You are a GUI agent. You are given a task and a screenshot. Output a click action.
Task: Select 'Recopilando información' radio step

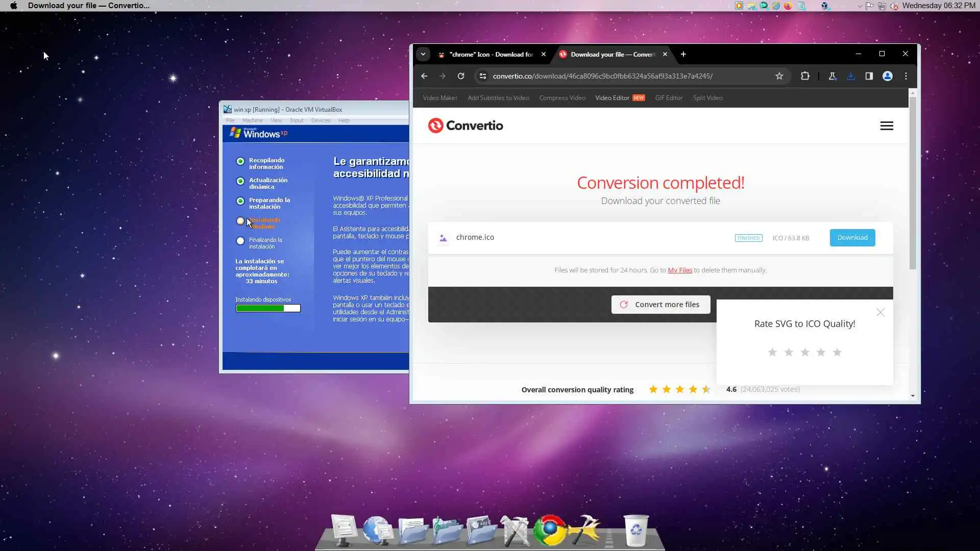coord(240,161)
